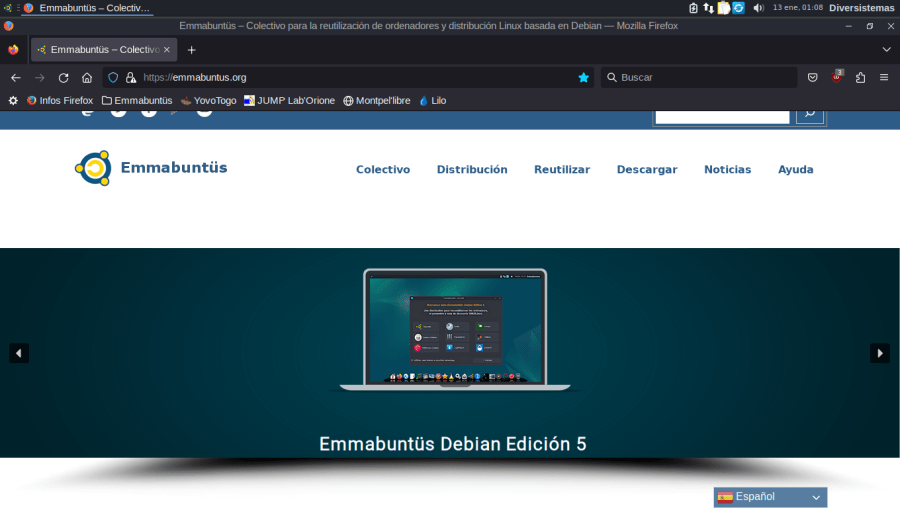Open the YovoTogo bookmark
This screenshot has width=900, height=508.
coord(208,100)
